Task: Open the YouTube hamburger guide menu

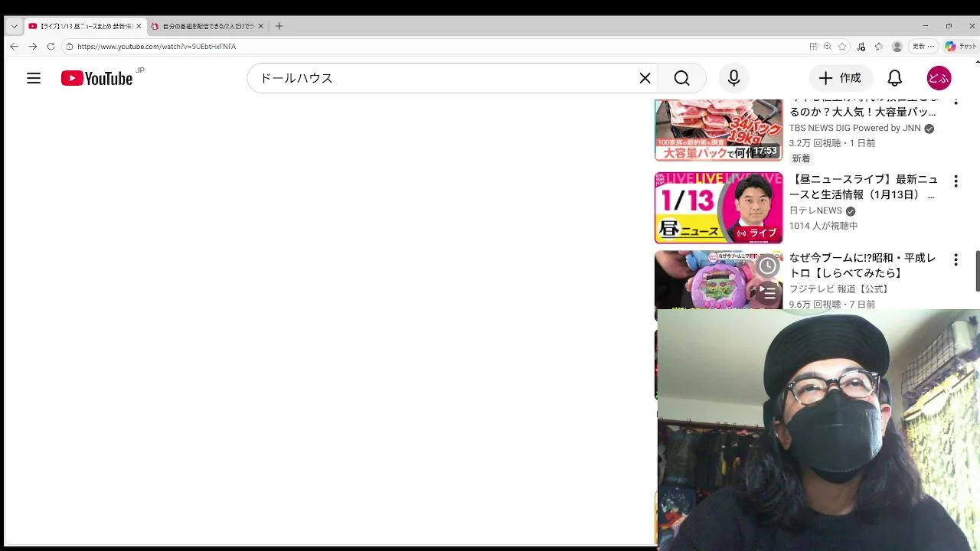Action: pyautogui.click(x=34, y=78)
